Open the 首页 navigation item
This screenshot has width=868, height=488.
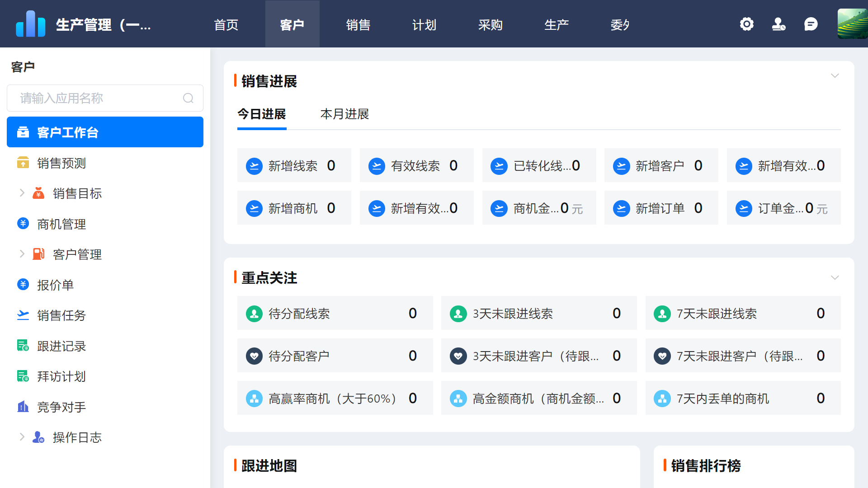click(x=226, y=25)
